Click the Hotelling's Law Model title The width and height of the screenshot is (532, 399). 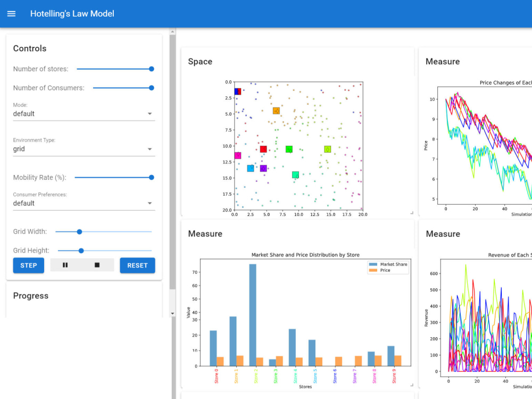pos(72,14)
